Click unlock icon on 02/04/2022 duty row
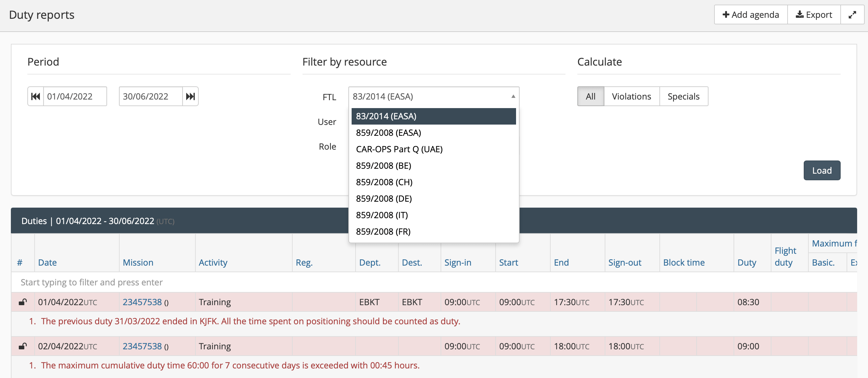 pyautogui.click(x=23, y=346)
